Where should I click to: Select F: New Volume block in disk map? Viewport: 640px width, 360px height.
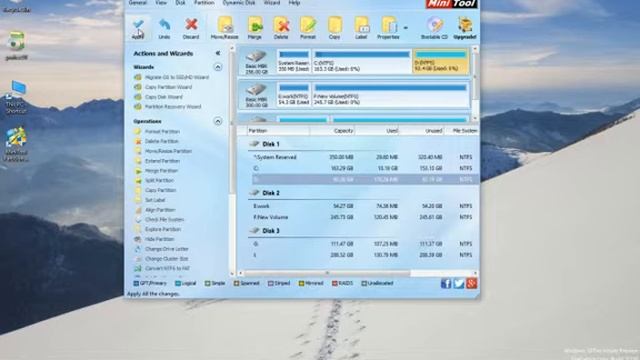(390, 95)
